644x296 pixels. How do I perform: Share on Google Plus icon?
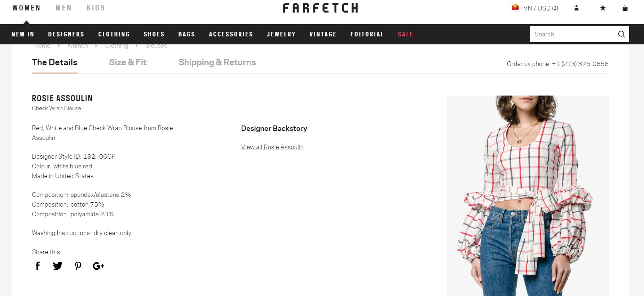[x=98, y=266]
